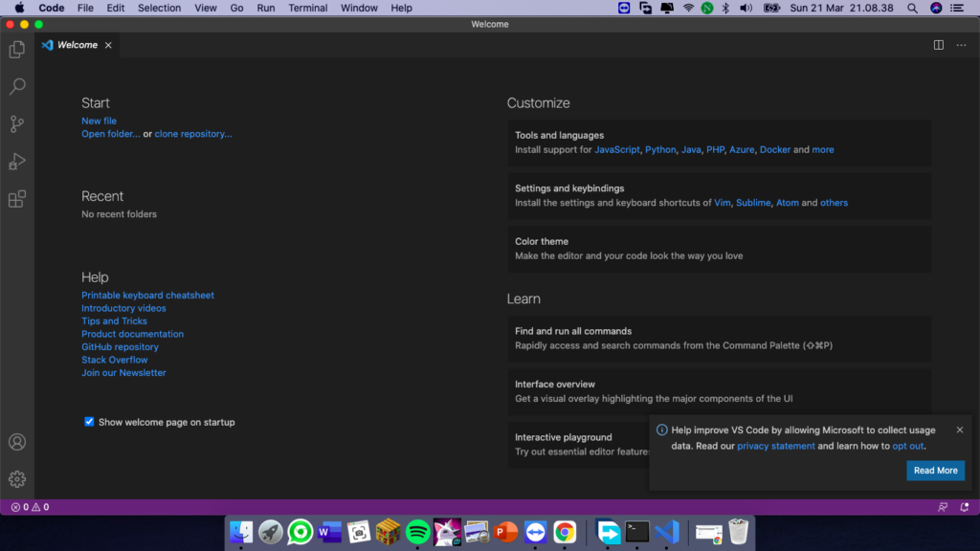Open the Code application menu
Viewport: 980px width, 551px height.
point(52,8)
